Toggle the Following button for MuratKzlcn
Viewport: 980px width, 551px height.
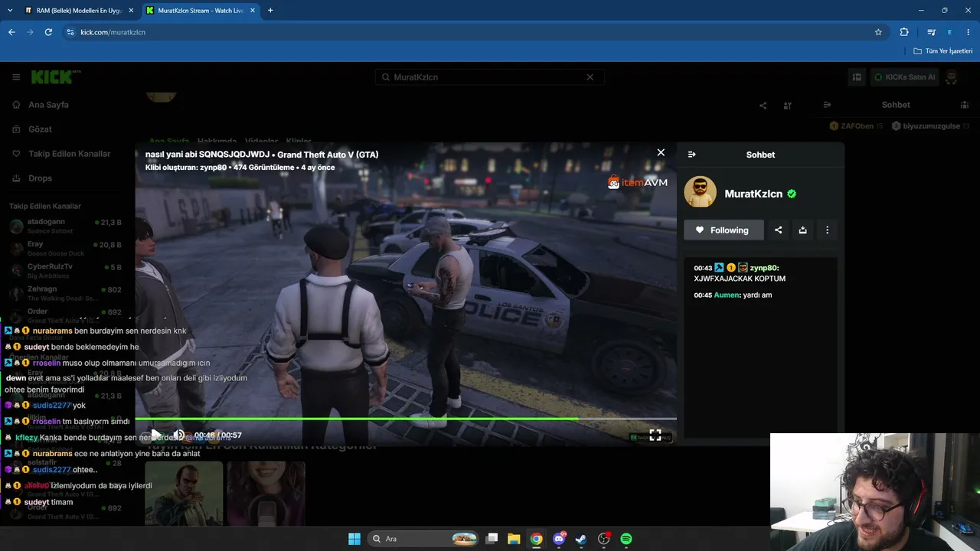pyautogui.click(x=724, y=230)
